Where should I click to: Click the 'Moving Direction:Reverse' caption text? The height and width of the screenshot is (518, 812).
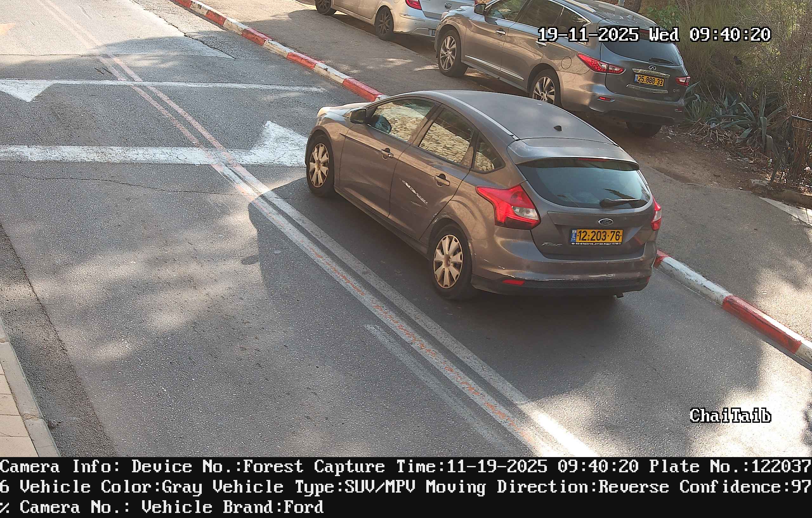tap(547, 487)
